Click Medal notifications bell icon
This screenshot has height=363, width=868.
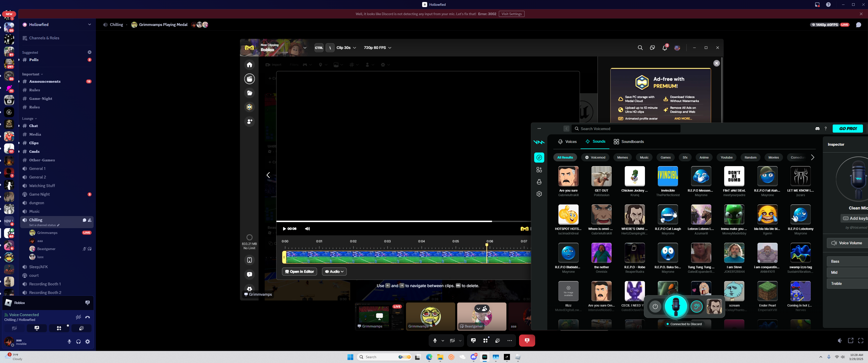[x=664, y=48]
